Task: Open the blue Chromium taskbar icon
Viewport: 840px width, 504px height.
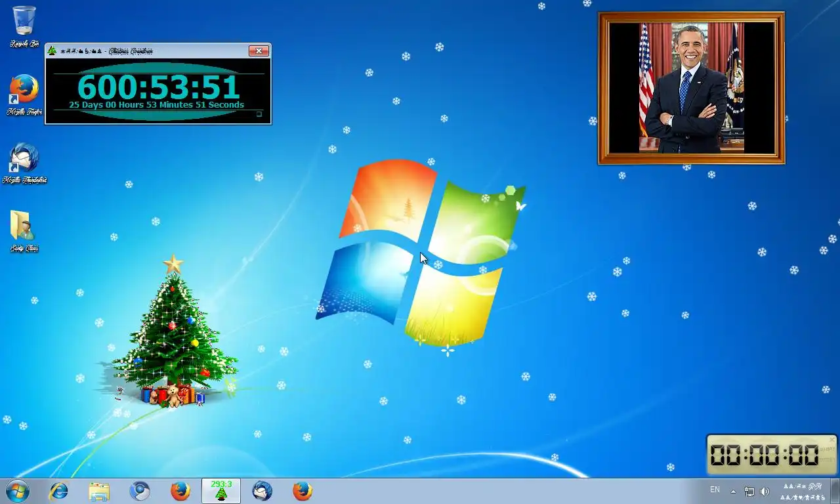Action: pos(140,491)
